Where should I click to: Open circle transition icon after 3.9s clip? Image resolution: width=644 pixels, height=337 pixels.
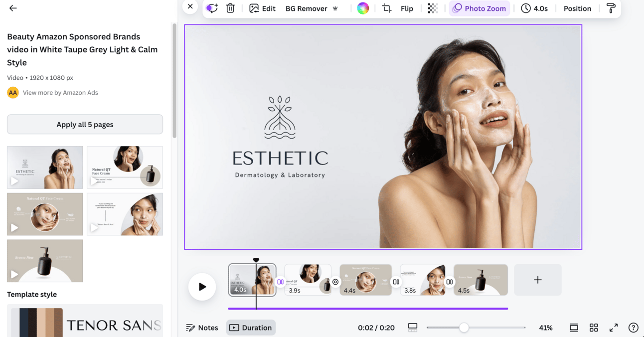(x=335, y=282)
